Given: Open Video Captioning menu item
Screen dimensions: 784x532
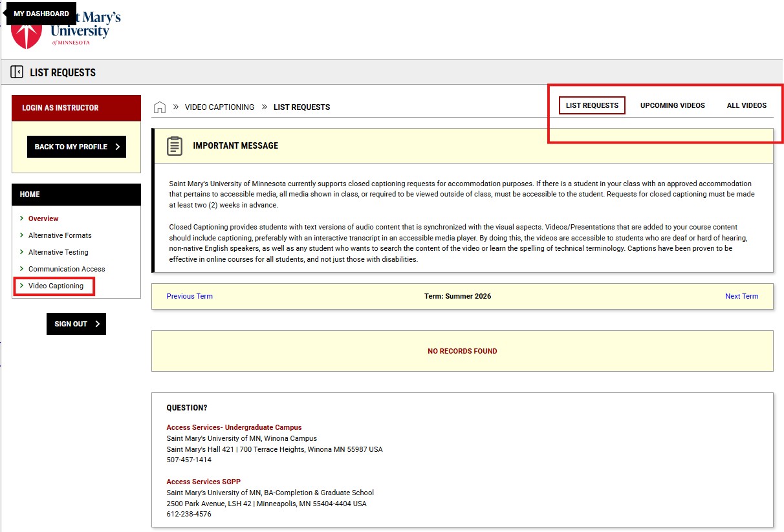Looking at the screenshot, I should (x=56, y=286).
